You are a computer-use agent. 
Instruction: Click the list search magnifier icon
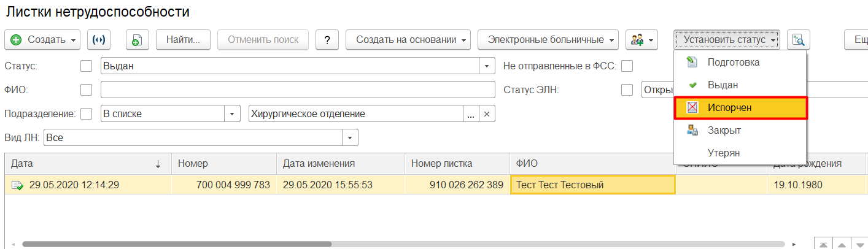click(x=798, y=40)
